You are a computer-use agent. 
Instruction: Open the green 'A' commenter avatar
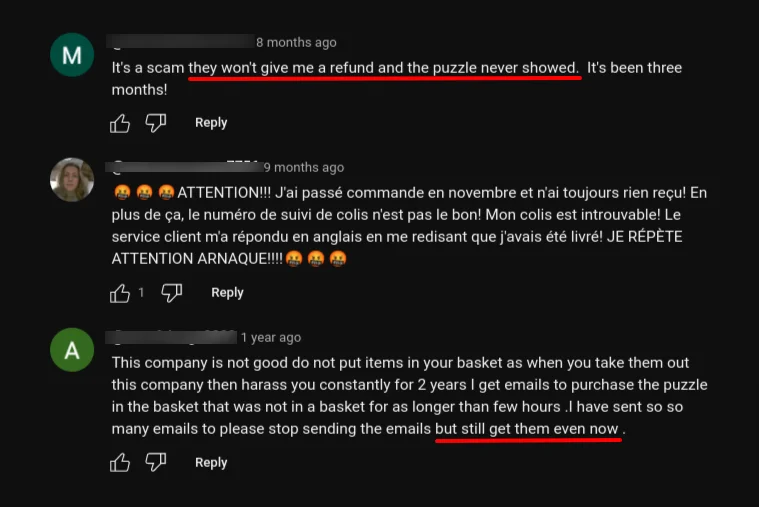[72, 350]
